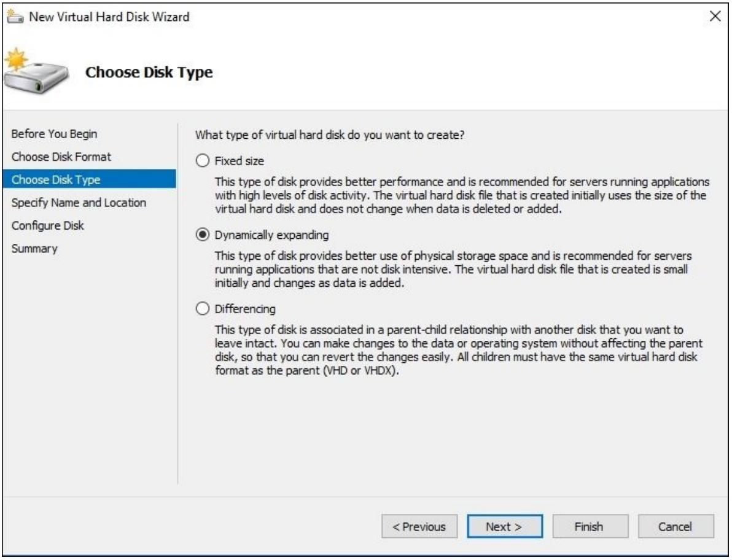Close the wizard window with X
The image size is (732, 560).
(715, 17)
